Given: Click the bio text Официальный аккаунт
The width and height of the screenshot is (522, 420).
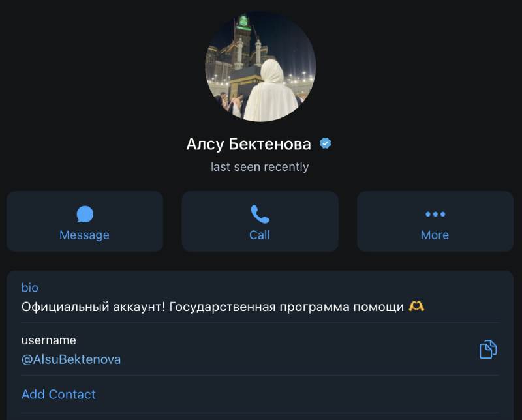Looking at the screenshot, I should pyautogui.click(x=93, y=306).
